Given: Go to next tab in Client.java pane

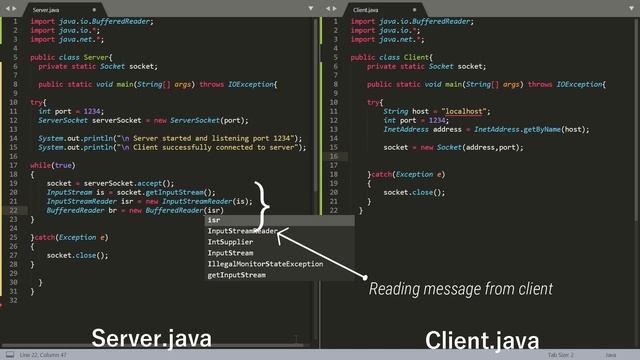Looking at the screenshot, I should pyautogui.click(x=335, y=9).
